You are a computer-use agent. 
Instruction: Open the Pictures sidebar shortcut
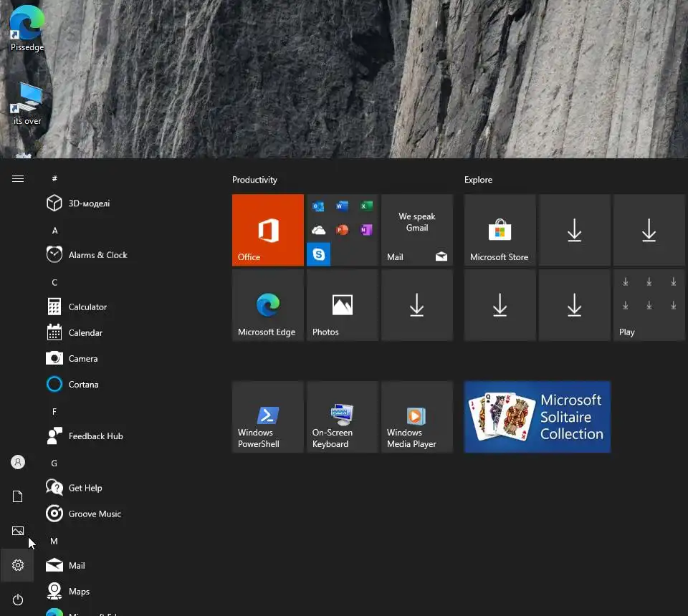pos(17,531)
